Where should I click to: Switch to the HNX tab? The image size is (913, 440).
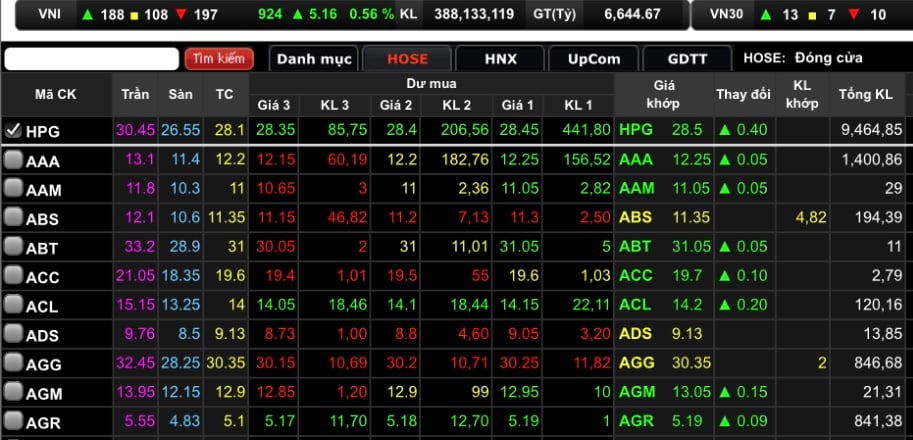pos(500,59)
